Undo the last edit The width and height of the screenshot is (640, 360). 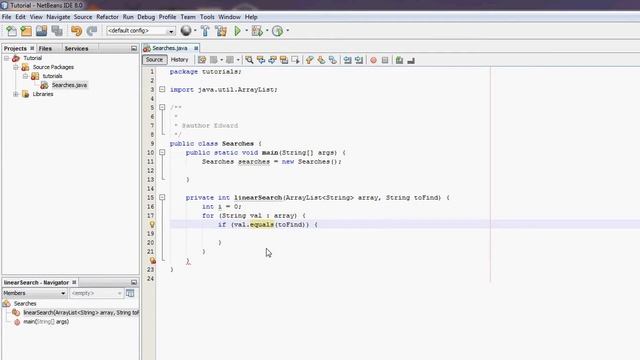76,31
